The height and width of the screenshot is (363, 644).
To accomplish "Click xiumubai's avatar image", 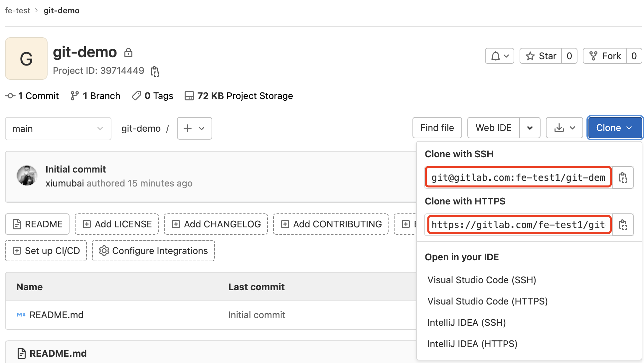I will (x=27, y=176).
